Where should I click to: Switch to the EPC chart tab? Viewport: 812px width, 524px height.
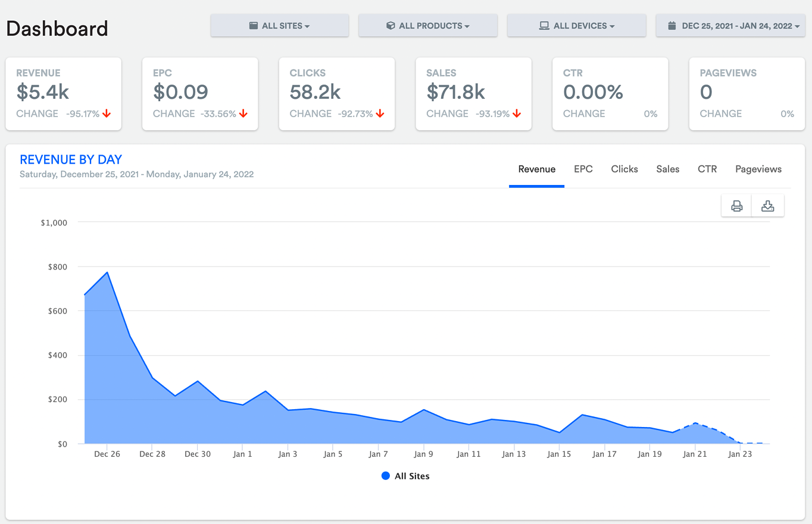tap(583, 169)
